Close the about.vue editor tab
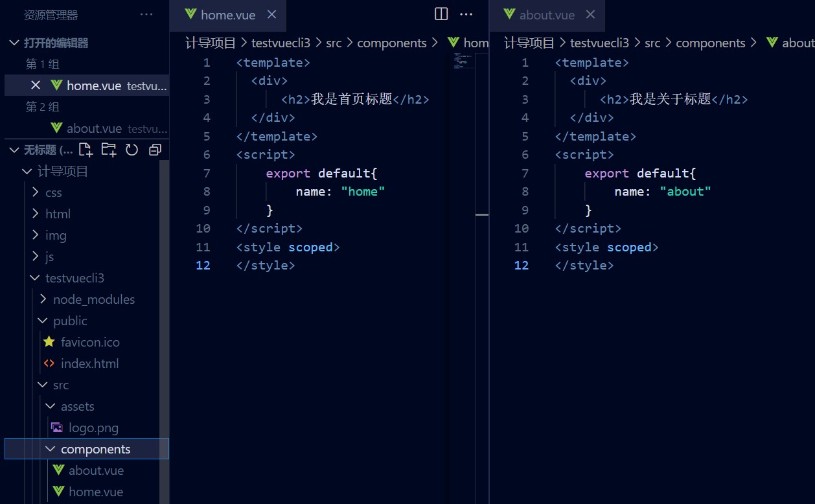Viewport: 815px width, 504px height. [x=590, y=14]
